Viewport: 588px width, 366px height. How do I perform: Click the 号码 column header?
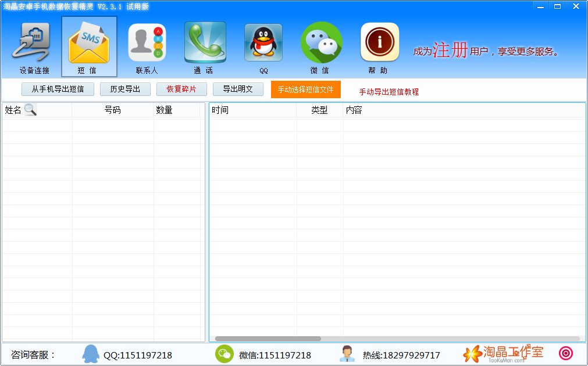(x=112, y=110)
